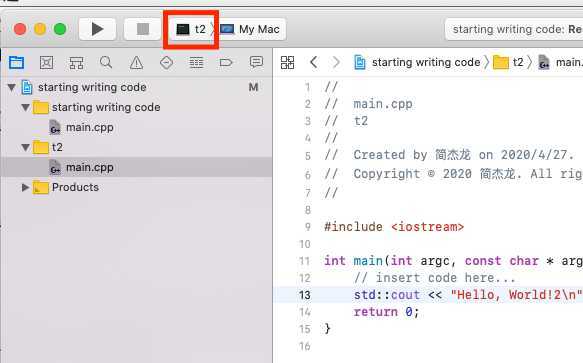
Task: Choose the My Mac run destination
Action: pos(250,29)
